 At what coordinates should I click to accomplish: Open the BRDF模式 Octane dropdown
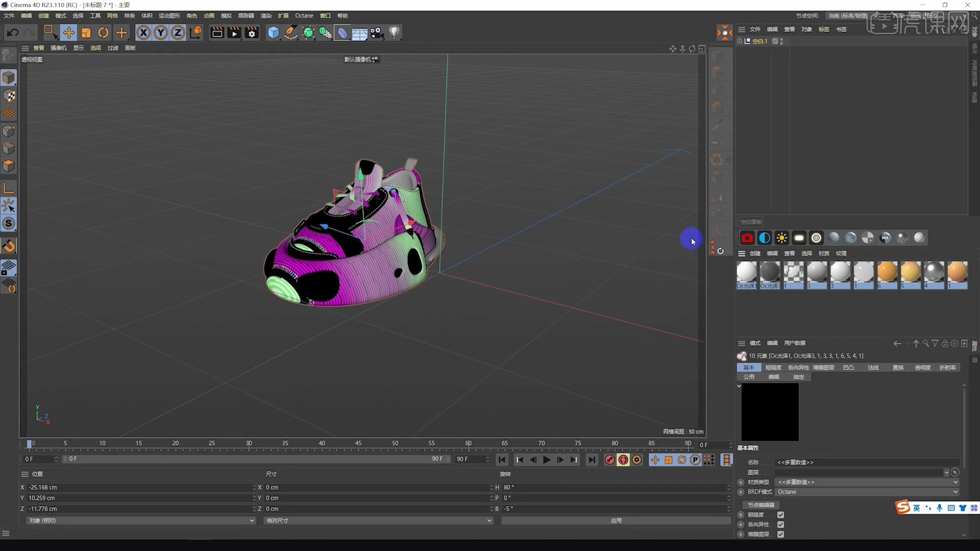tap(954, 492)
